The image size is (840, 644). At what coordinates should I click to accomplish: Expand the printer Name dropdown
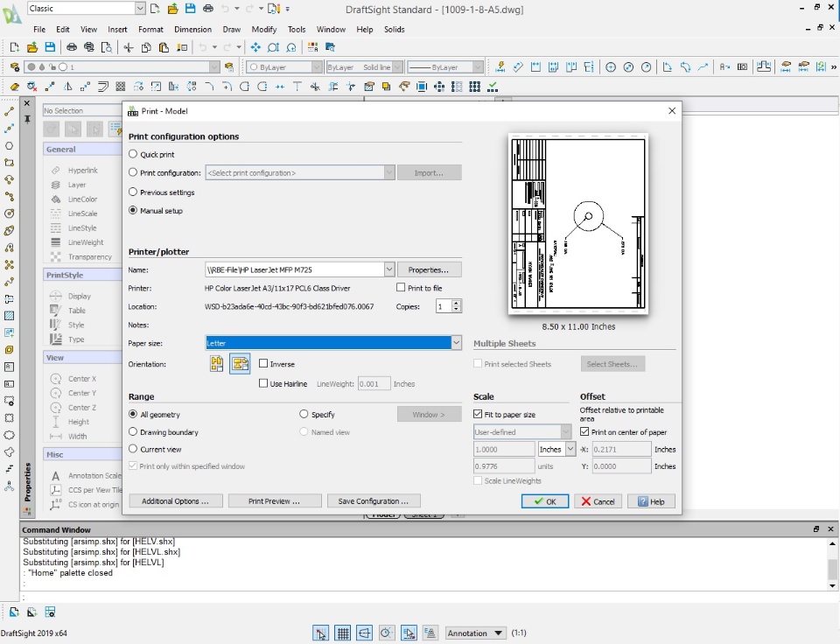[389, 269]
